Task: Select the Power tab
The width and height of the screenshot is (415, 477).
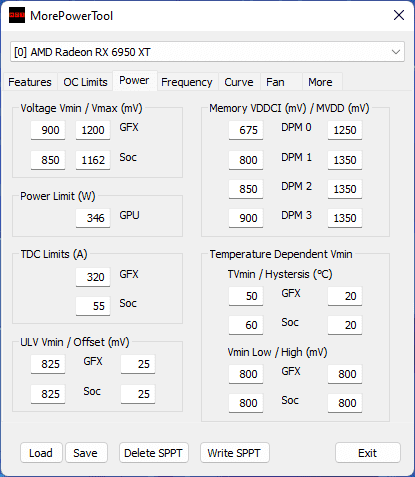Action: pyautogui.click(x=134, y=80)
